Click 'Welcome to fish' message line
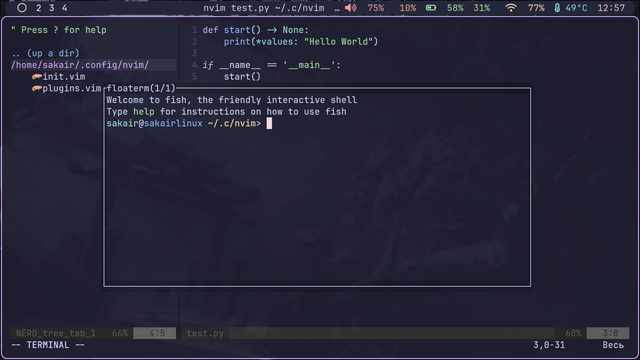The image size is (640, 360). click(231, 100)
